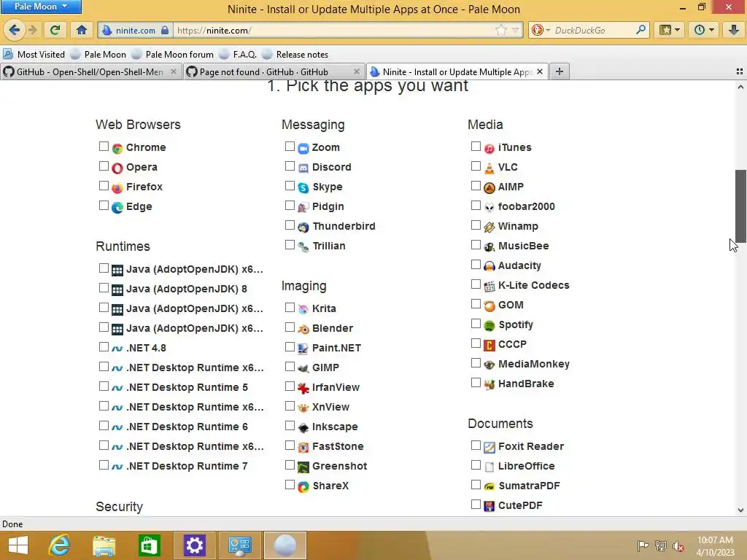Click the Paint.NET label
Image resolution: width=747 pixels, height=560 pixels.
pos(336,348)
